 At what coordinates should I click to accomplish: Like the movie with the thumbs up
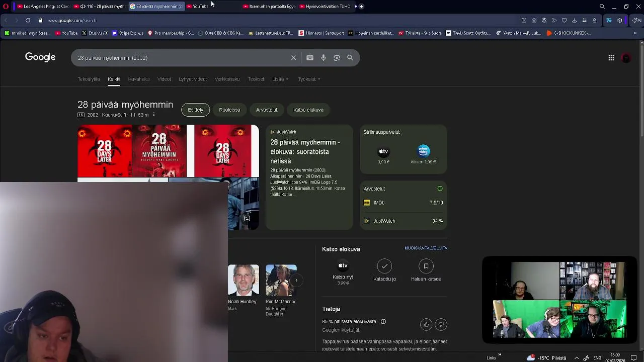pyautogui.click(x=426, y=324)
